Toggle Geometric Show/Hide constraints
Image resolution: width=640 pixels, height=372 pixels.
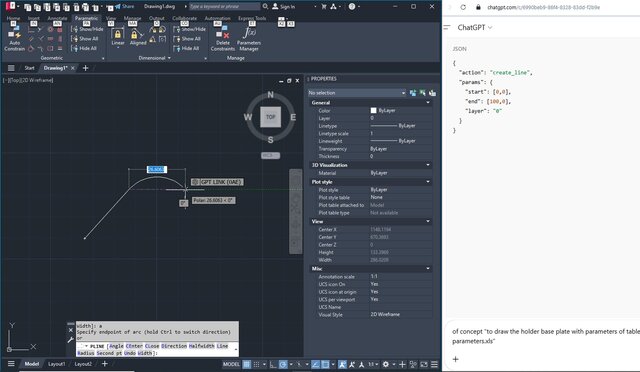click(87, 29)
